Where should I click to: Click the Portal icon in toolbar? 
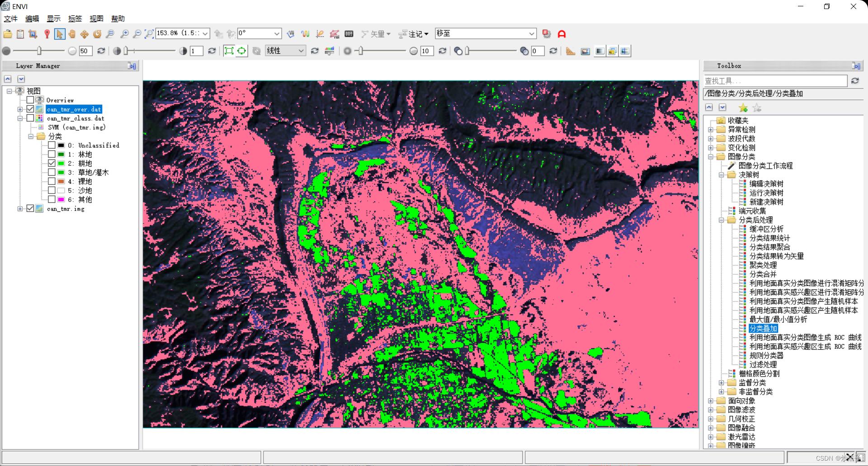pos(585,51)
